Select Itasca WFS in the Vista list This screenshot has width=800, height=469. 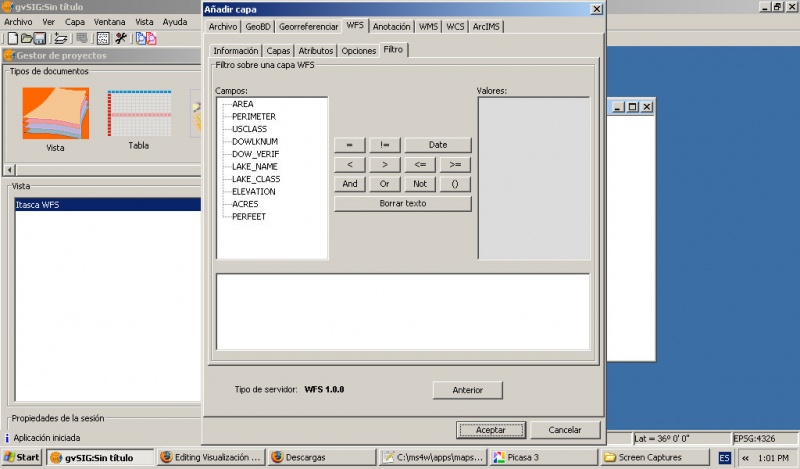tap(38, 205)
